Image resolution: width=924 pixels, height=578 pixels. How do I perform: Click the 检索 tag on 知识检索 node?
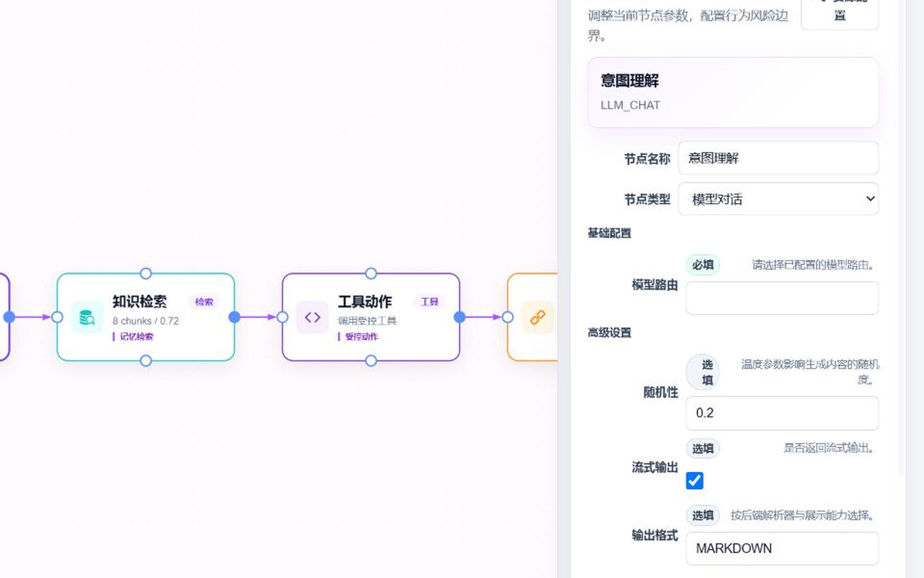(x=204, y=302)
